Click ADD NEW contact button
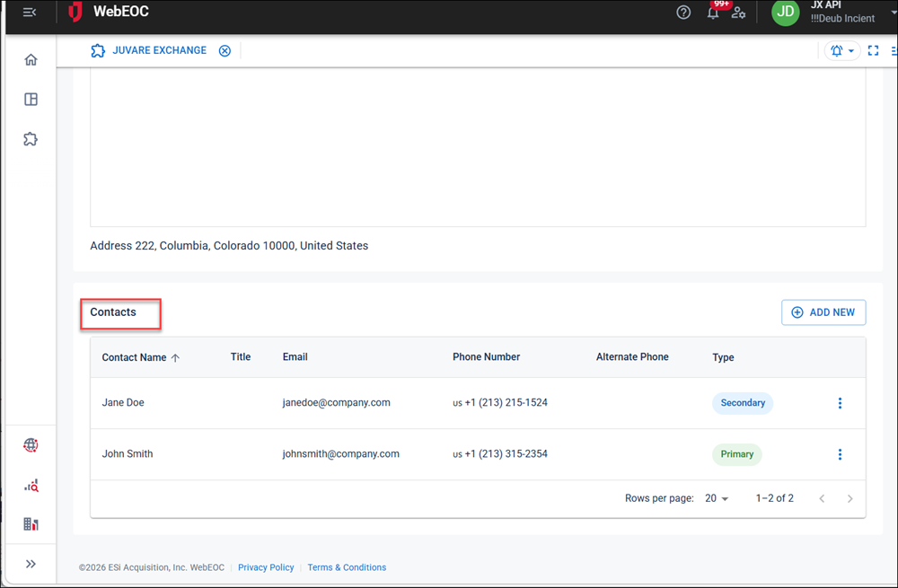 (x=823, y=312)
